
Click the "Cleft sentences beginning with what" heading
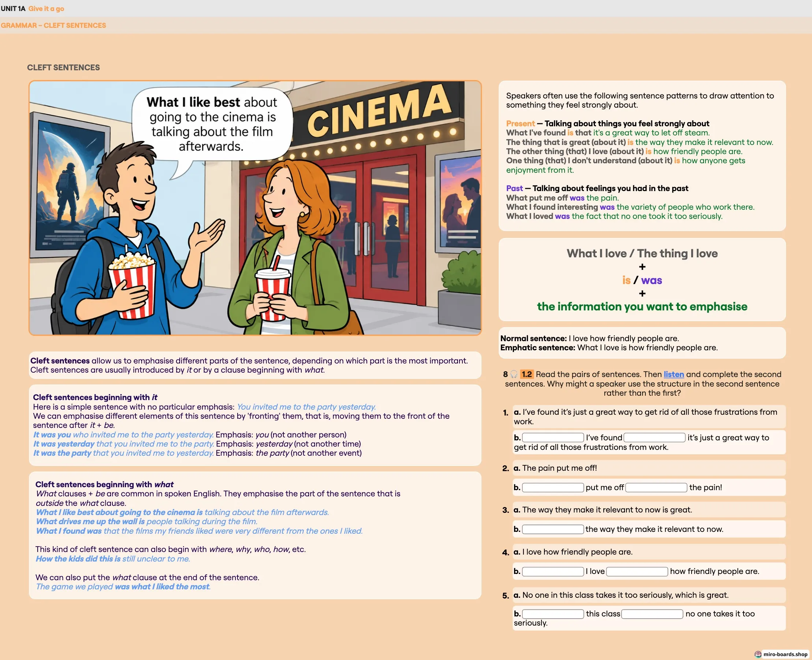104,484
